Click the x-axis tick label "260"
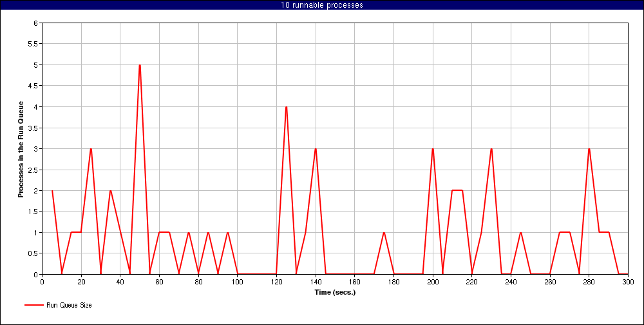The width and height of the screenshot is (644, 325). tap(550, 282)
